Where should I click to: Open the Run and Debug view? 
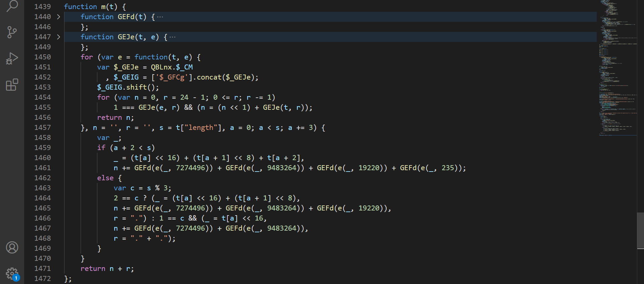[x=12, y=58]
